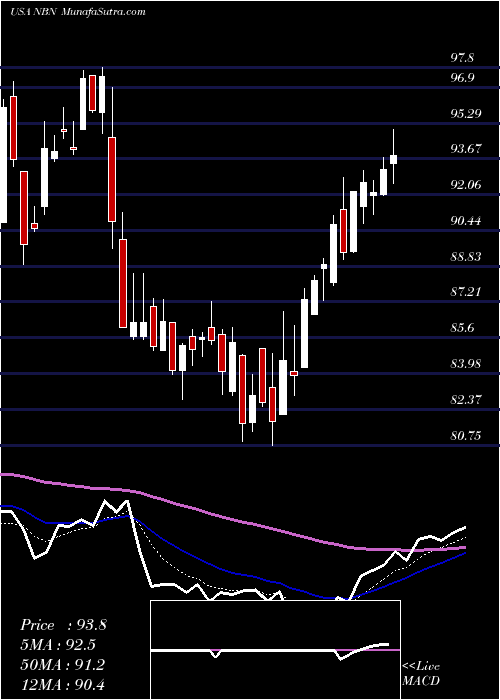The image size is (500, 700).
Task: Click the 12MA : 90.4 readout
Action: [x=62, y=684]
